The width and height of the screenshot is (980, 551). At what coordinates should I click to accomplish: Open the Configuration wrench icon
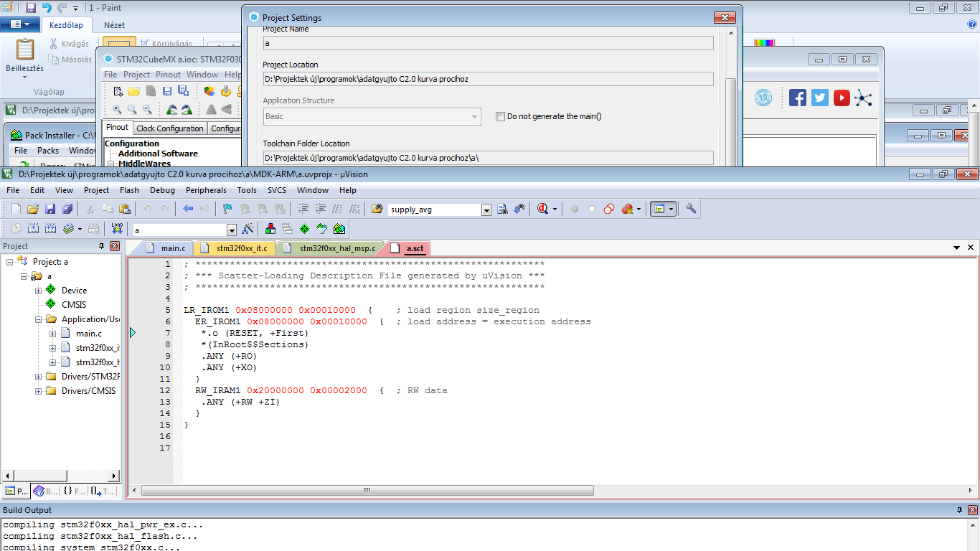pos(691,209)
